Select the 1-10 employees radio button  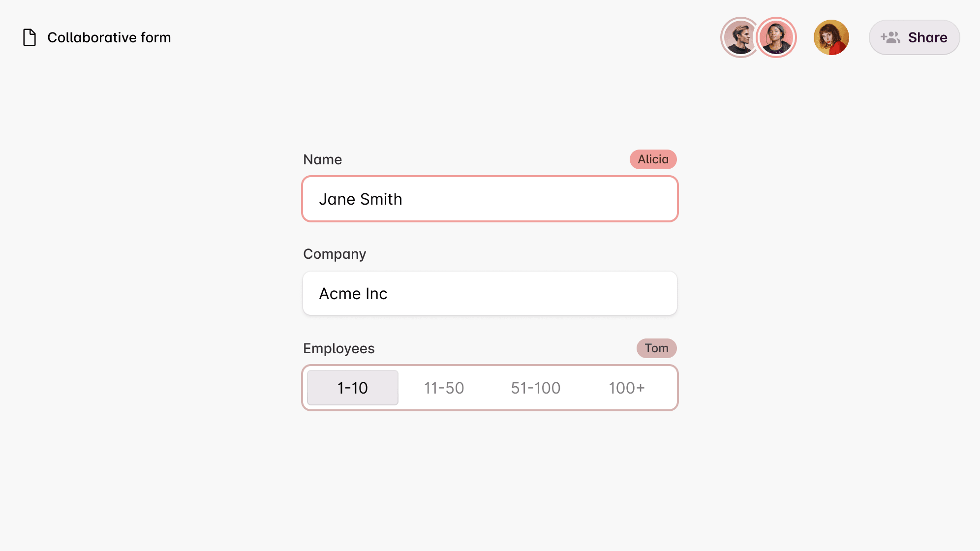click(352, 388)
